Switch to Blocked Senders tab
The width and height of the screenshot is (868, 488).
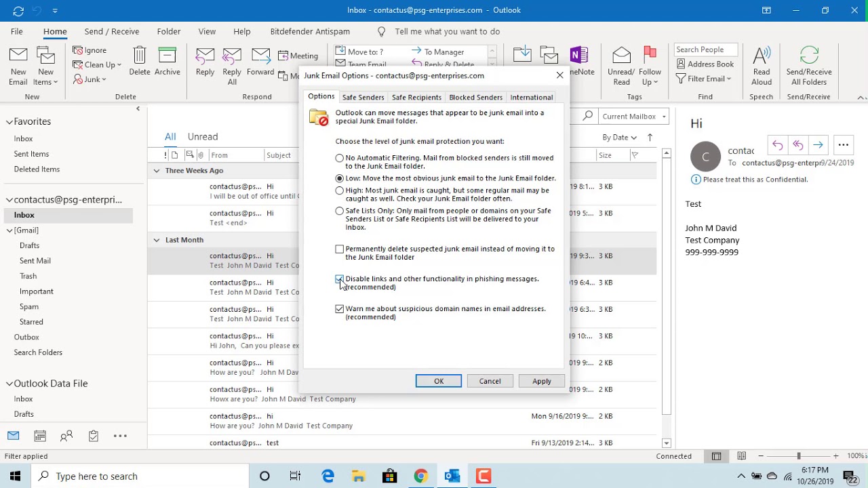[x=475, y=98]
